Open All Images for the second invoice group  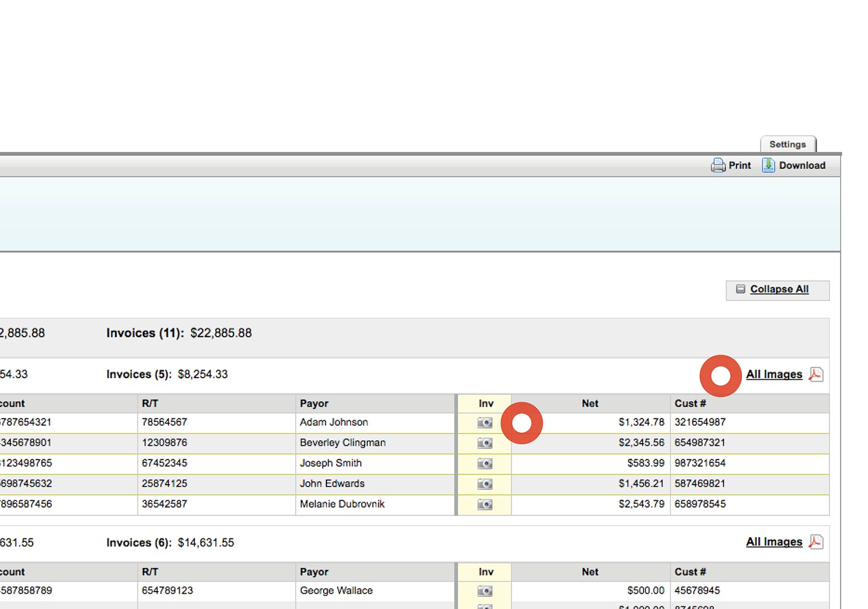(774, 542)
